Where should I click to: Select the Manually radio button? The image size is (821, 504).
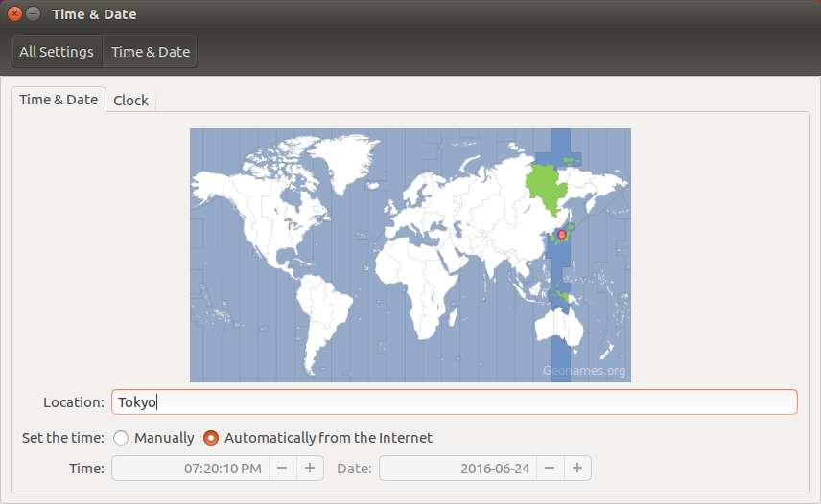pos(121,438)
